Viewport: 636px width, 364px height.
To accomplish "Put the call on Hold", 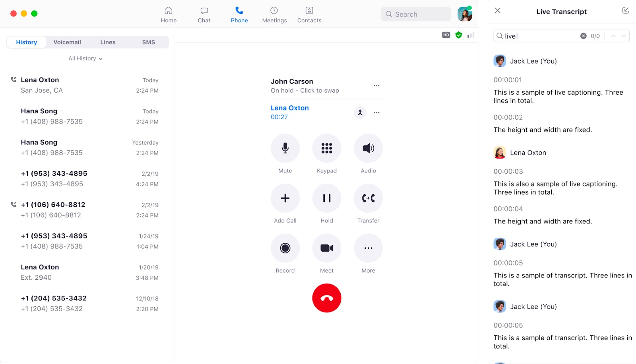I will pos(327,198).
